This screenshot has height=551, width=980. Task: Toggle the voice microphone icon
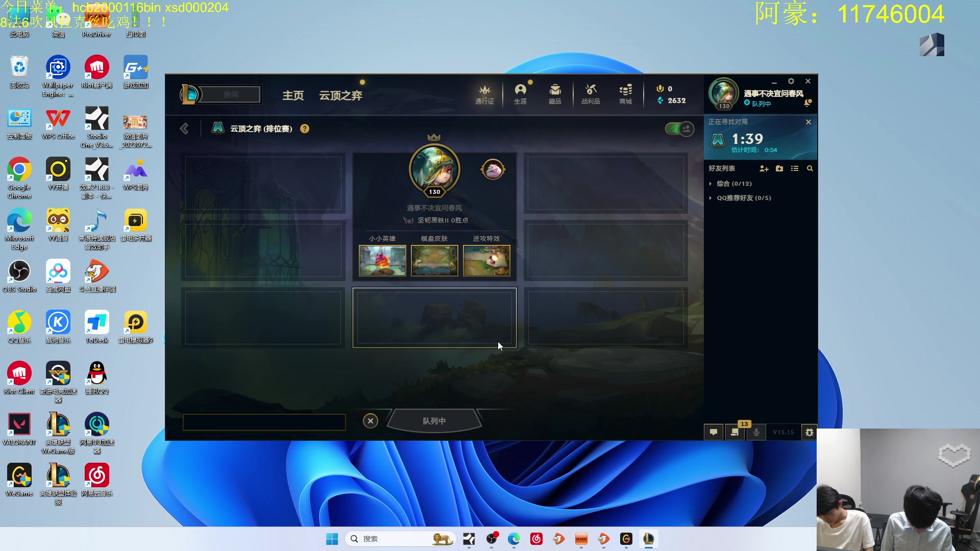[x=756, y=432]
